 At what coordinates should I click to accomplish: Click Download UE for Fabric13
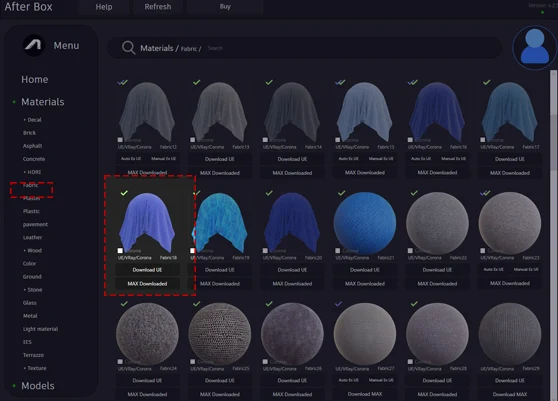pos(220,159)
